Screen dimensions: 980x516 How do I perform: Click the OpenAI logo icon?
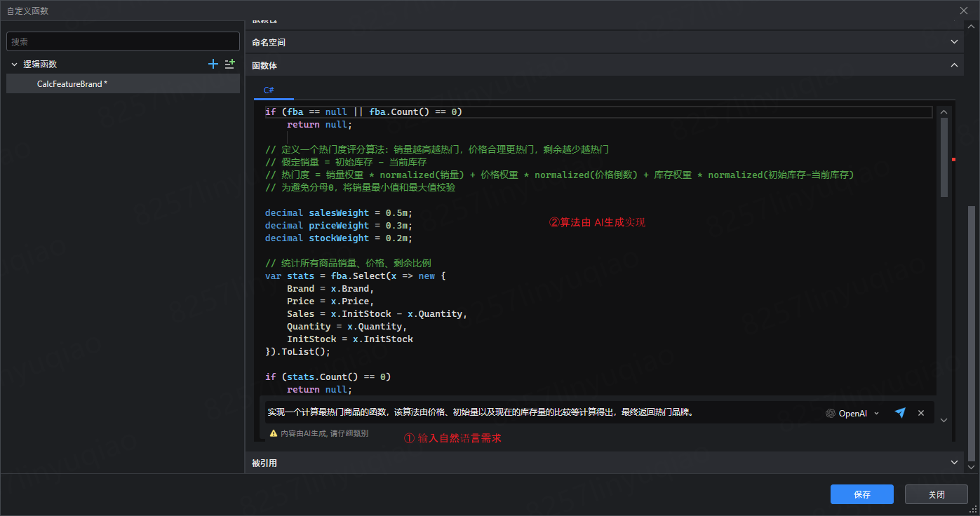point(831,414)
